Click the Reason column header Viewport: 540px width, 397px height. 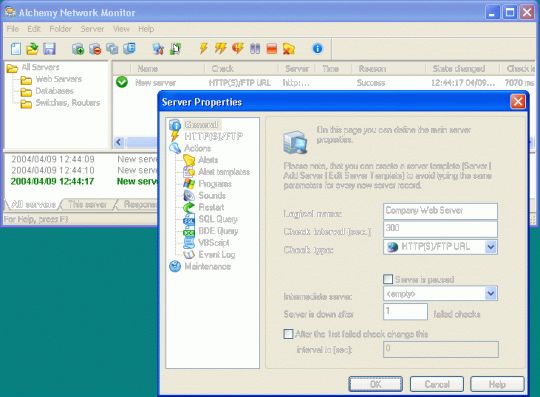[x=388, y=69]
